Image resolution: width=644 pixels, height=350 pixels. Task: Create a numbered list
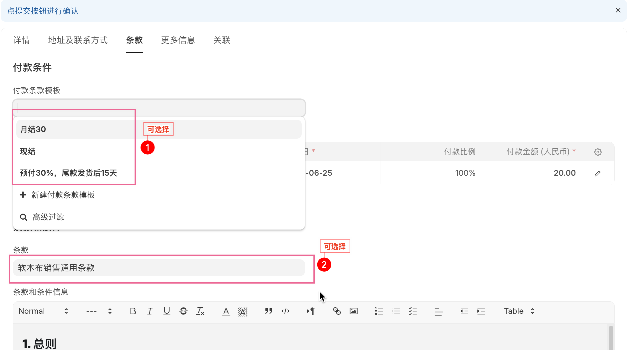point(379,311)
